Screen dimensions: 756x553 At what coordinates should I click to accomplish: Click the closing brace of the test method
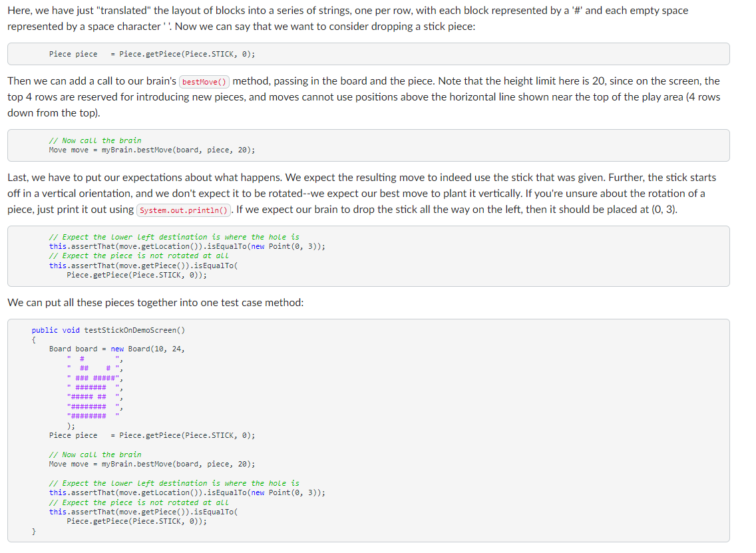pos(33,531)
